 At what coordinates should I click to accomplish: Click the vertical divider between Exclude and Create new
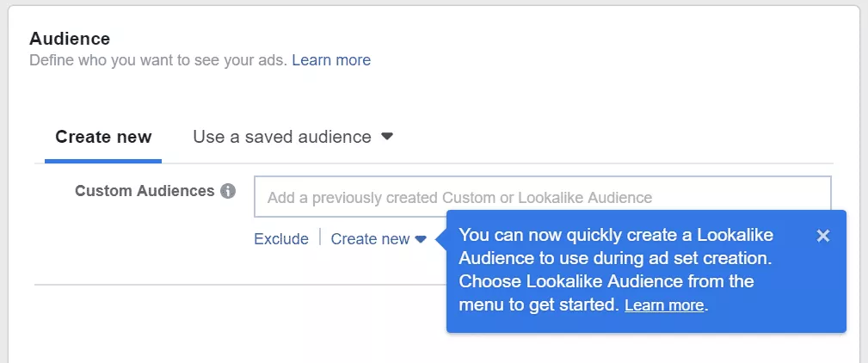point(320,238)
